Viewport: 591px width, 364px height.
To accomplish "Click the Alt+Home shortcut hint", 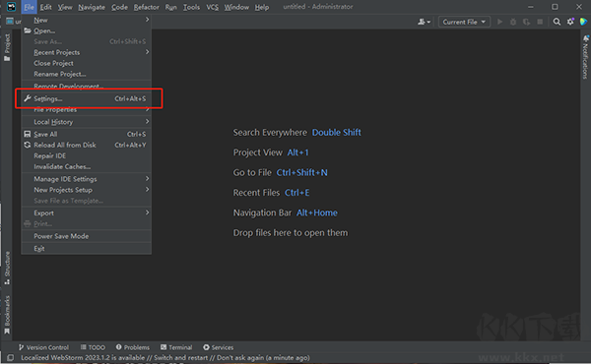I will pos(317,212).
